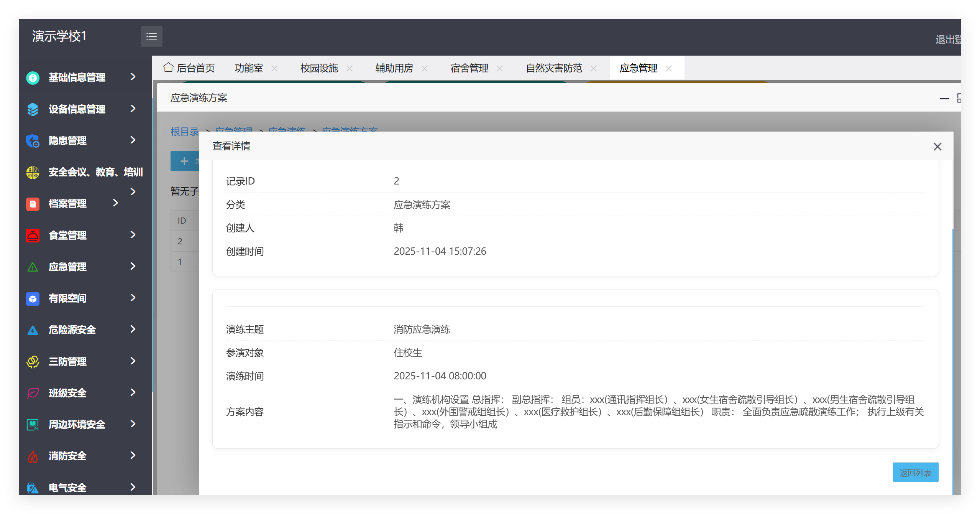This screenshot has height=514, width=980.
Task: Click the 隐患管理 shield icon
Action: point(33,140)
